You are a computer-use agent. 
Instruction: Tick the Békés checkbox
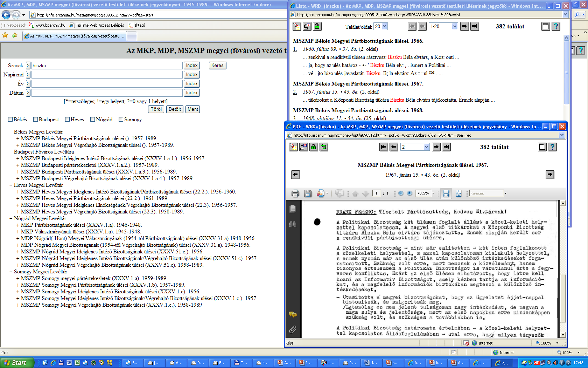point(10,120)
